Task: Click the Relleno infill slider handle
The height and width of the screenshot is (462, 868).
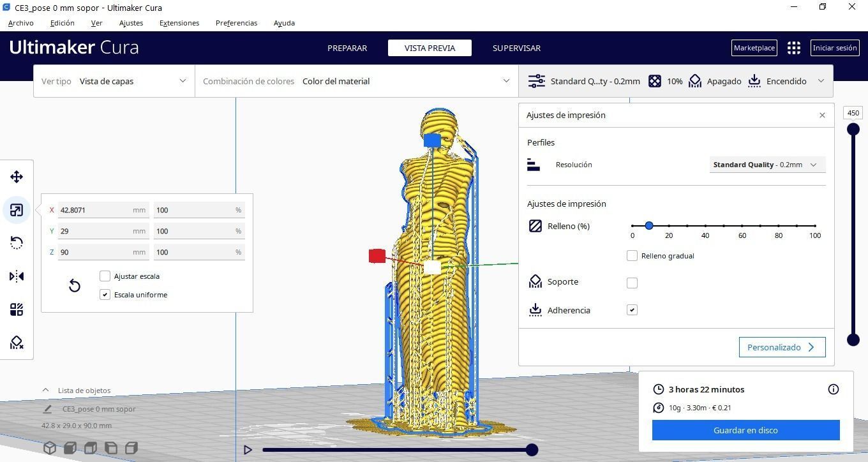Action: 649,226
